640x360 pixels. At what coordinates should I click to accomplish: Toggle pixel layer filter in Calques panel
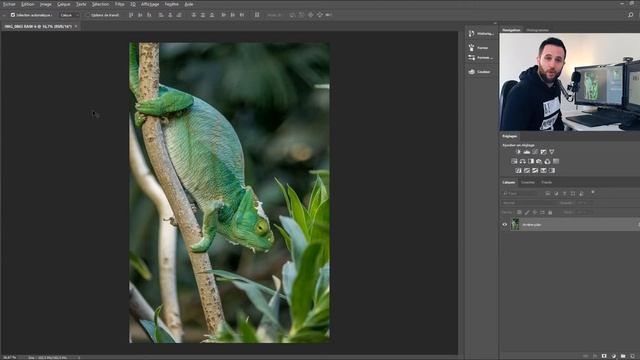[x=548, y=193]
